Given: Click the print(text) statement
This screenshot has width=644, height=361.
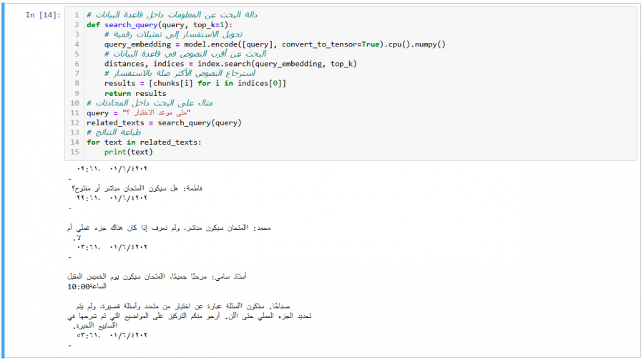Looking at the screenshot, I should pos(128,152).
